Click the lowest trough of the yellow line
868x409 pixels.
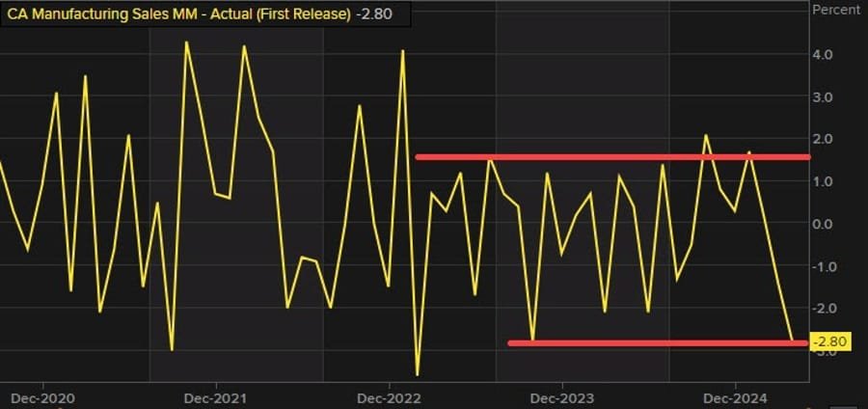click(x=418, y=374)
